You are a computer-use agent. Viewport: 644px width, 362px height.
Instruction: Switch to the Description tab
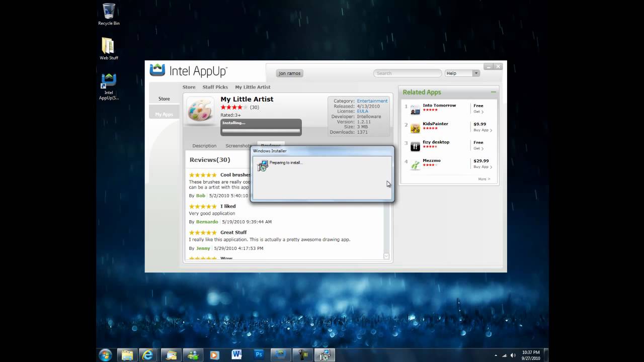coord(204,146)
